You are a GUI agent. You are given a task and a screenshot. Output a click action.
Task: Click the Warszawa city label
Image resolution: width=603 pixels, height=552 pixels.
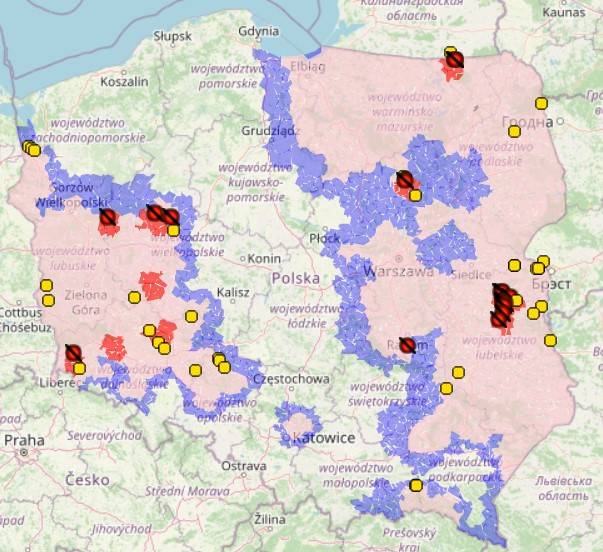click(398, 272)
